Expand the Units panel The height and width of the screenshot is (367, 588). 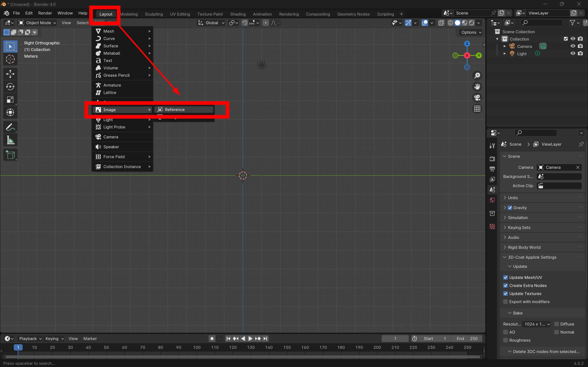(513, 197)
